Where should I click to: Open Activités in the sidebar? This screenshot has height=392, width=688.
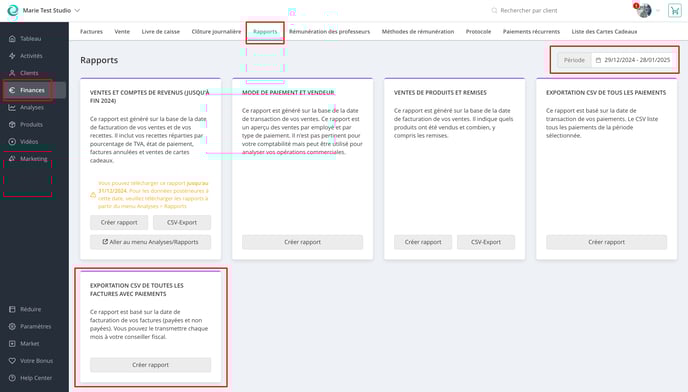(31, 56)
